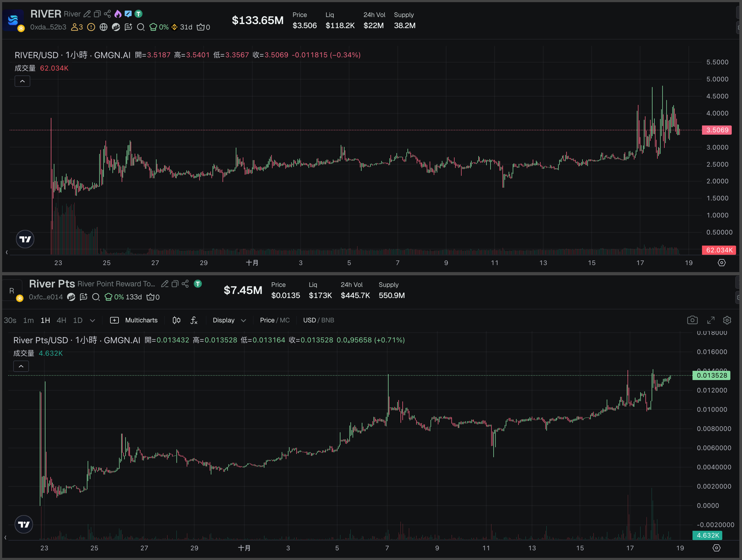Open the Display dropdown menu
Screen dimensions: 742x560
[229, 320]
